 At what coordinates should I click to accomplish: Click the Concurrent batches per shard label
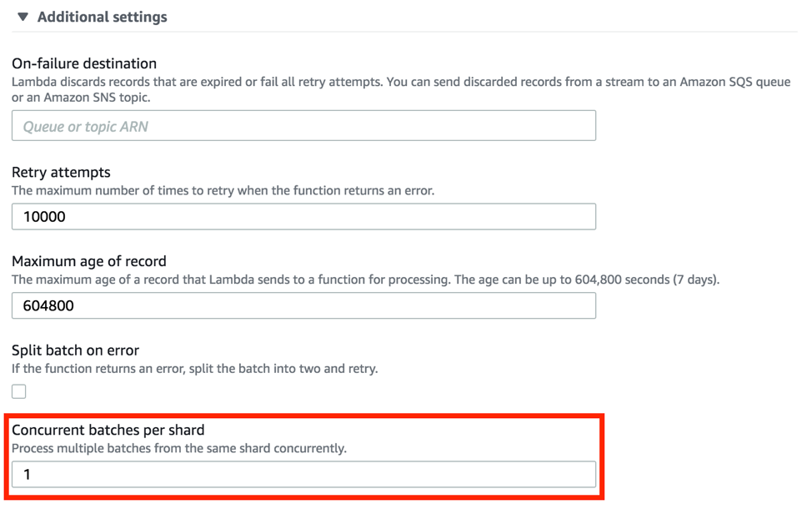click(x=108, y=429)
